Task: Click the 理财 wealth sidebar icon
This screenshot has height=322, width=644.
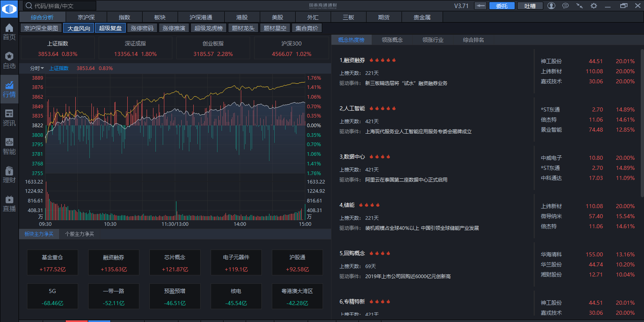Action: (9, 175)
